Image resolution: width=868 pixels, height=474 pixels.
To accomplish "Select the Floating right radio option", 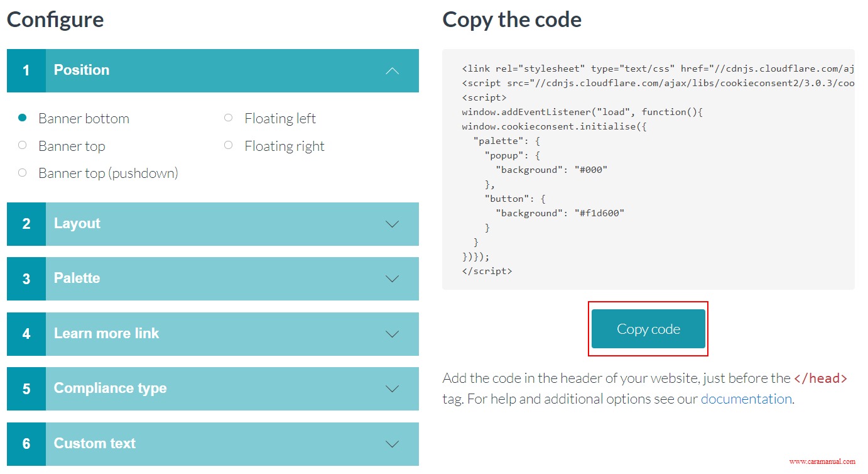I will (x=229, y=145).
